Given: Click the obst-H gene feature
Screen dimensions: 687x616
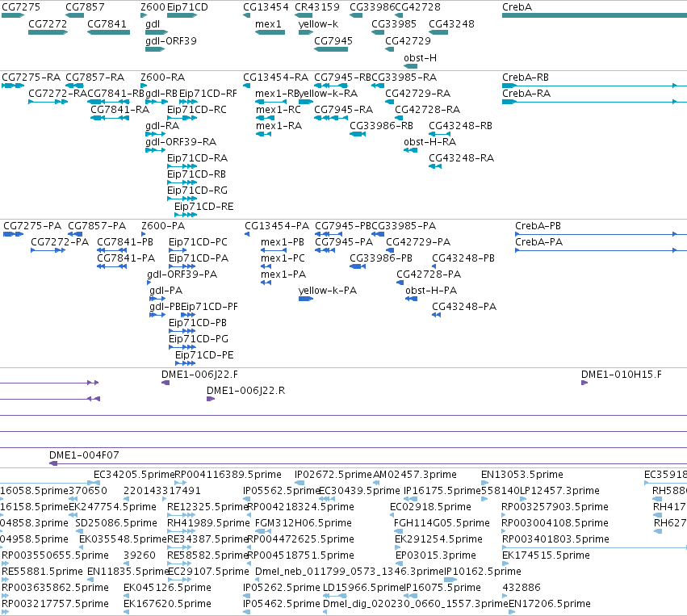Looking at the screenshot, I should tap(410, 66).
